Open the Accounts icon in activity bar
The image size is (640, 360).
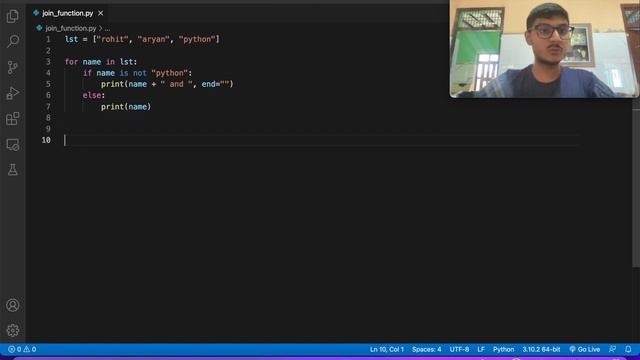[13, 305]
